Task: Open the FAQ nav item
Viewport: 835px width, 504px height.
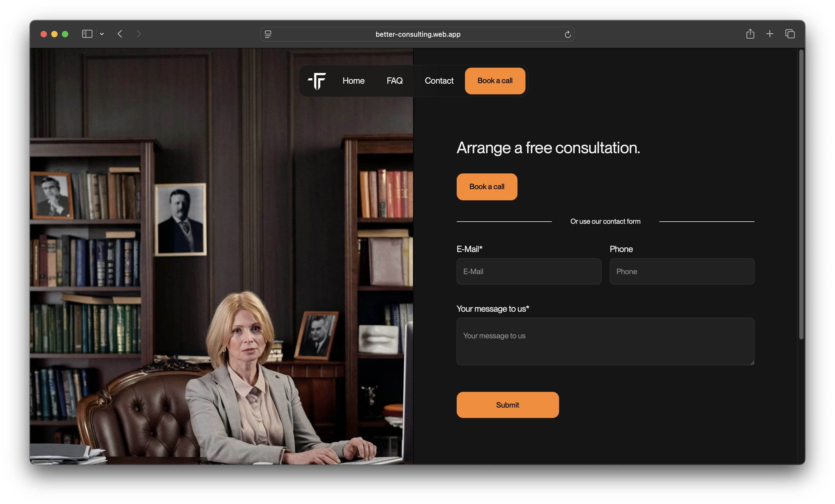Action: point(395,81)
